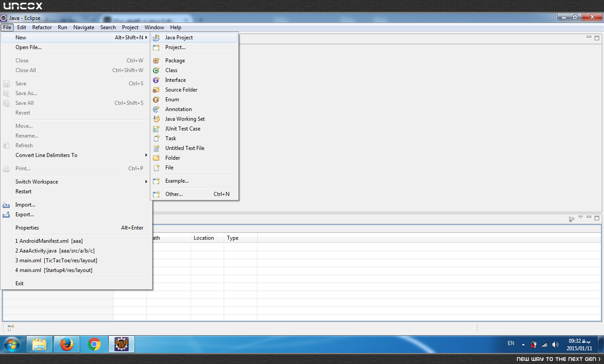The width and height of the screenshot is (604, 364).
Task: Click the Enum icon in New submenu
Action: click(x=156, y=100)
